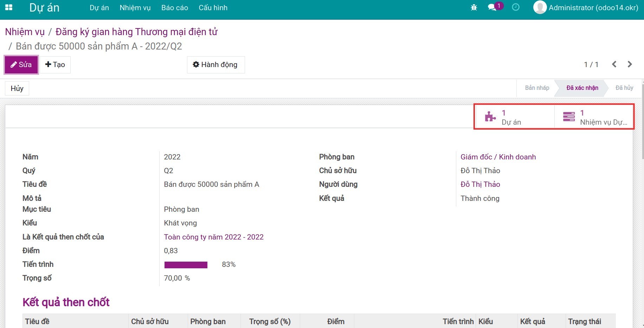Go to previous record arrow
644x328 pixels.
point(614,64)
